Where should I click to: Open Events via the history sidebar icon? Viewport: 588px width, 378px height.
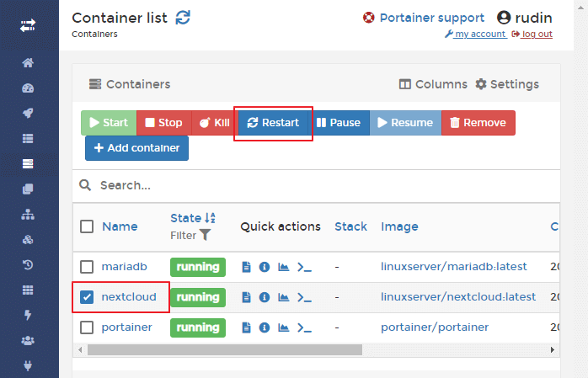pos(28,265)
